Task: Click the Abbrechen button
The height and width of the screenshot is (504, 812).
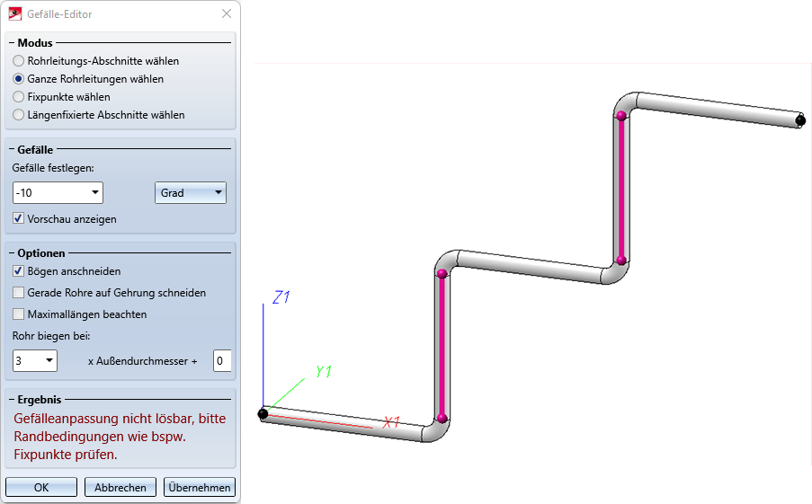Action: 120,488
